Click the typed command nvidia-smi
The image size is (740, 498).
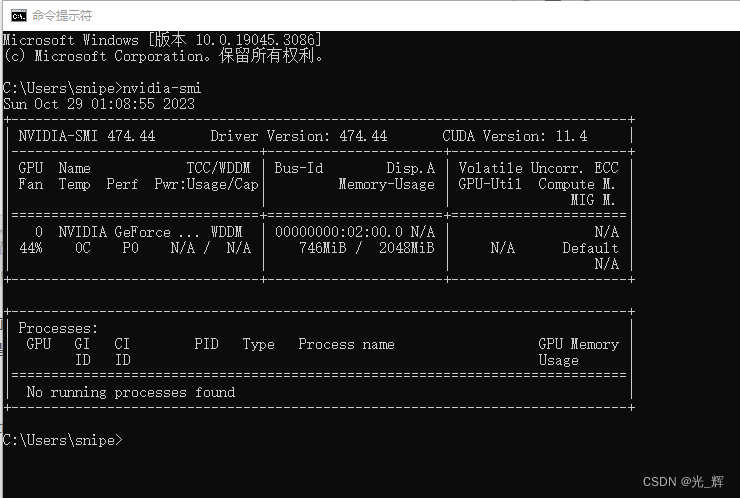point(162,88)
